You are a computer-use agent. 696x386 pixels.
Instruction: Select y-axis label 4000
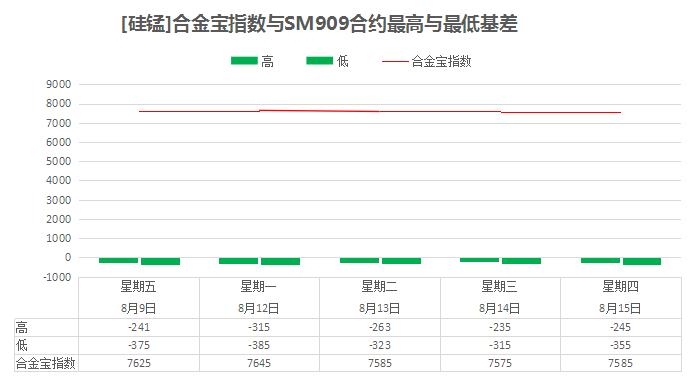click(59, 180)
